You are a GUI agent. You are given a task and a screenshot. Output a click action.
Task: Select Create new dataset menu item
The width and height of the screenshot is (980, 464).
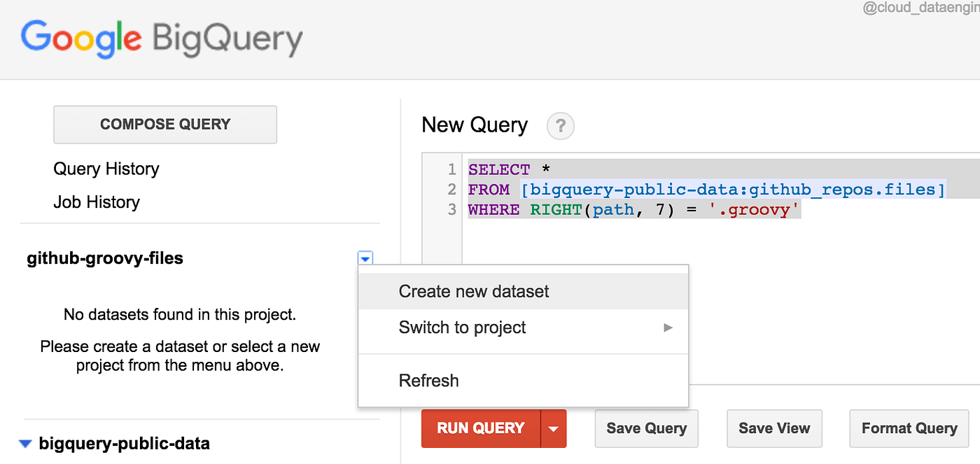(474, 291)
